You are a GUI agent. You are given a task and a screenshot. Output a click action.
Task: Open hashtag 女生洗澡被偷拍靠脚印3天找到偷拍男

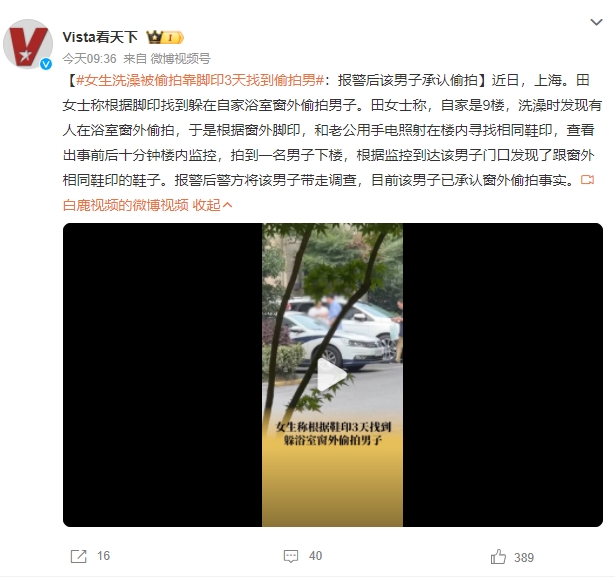tap(200, 80)
